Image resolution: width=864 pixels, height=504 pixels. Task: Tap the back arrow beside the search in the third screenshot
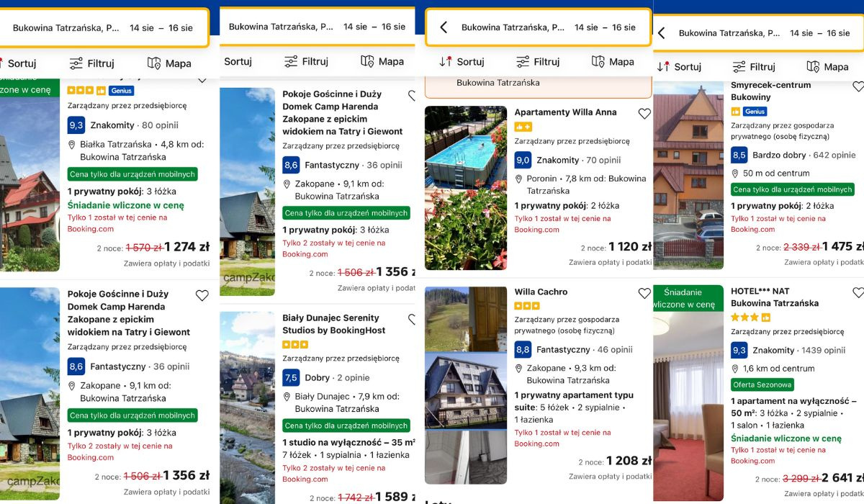pyautogui.click(x=444, y=27)
